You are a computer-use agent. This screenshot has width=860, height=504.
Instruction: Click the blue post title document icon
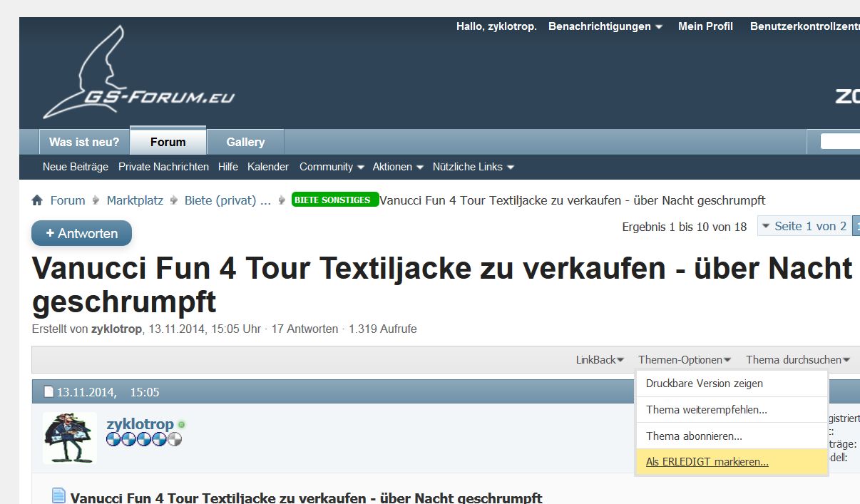click(58, 496)
